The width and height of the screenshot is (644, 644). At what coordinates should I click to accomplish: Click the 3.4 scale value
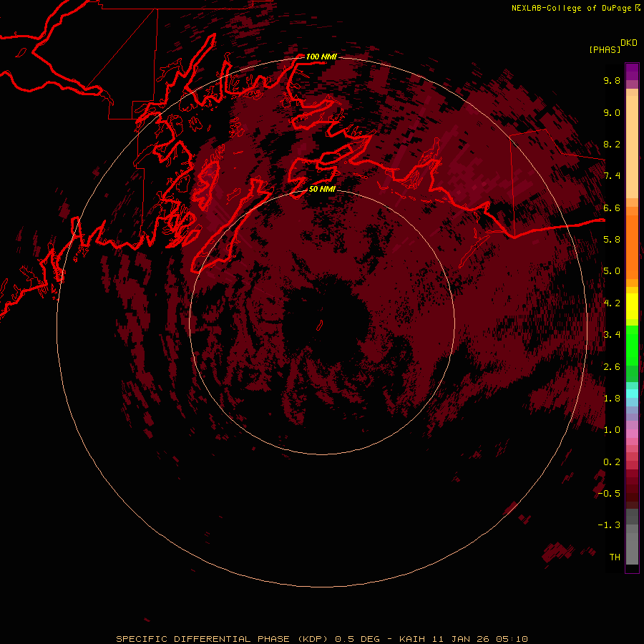coord(612,334)
